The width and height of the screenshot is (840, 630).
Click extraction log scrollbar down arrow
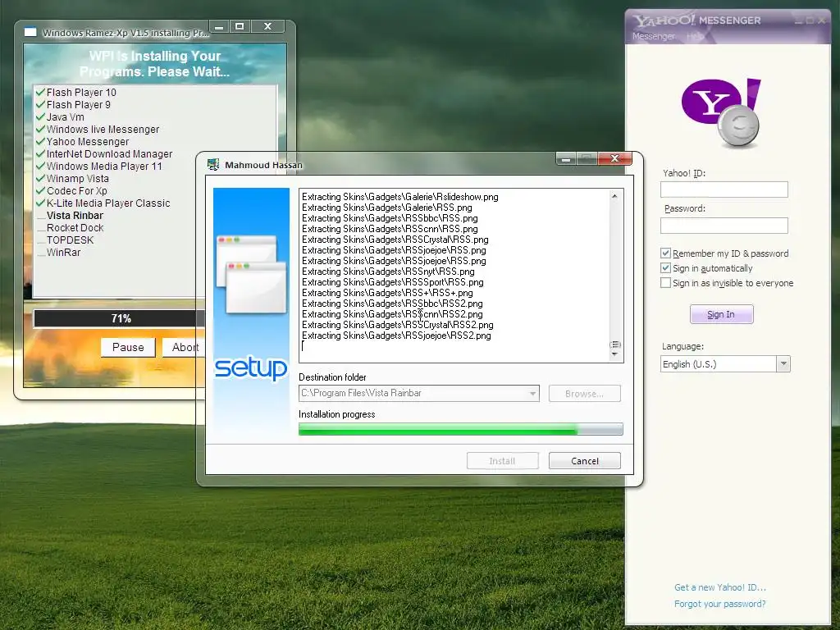[615, 354]
